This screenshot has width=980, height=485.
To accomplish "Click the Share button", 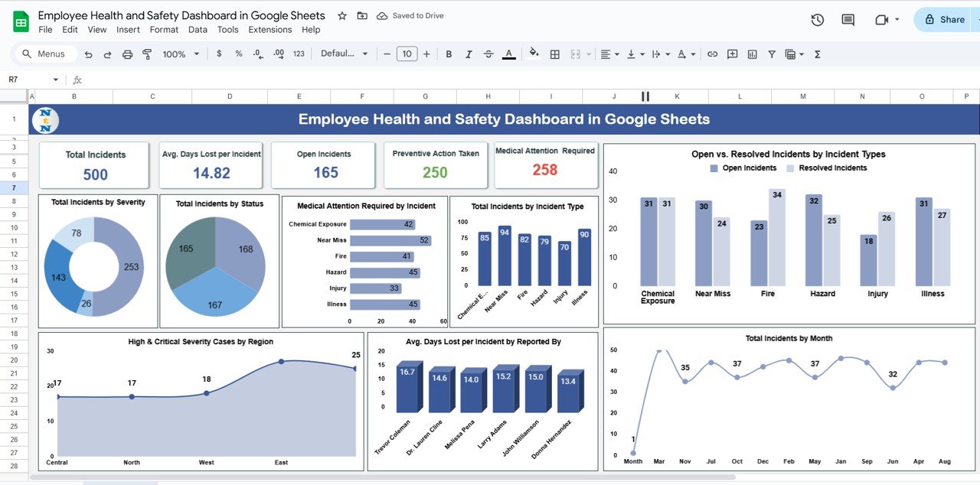I will click(x=945, y=20).
